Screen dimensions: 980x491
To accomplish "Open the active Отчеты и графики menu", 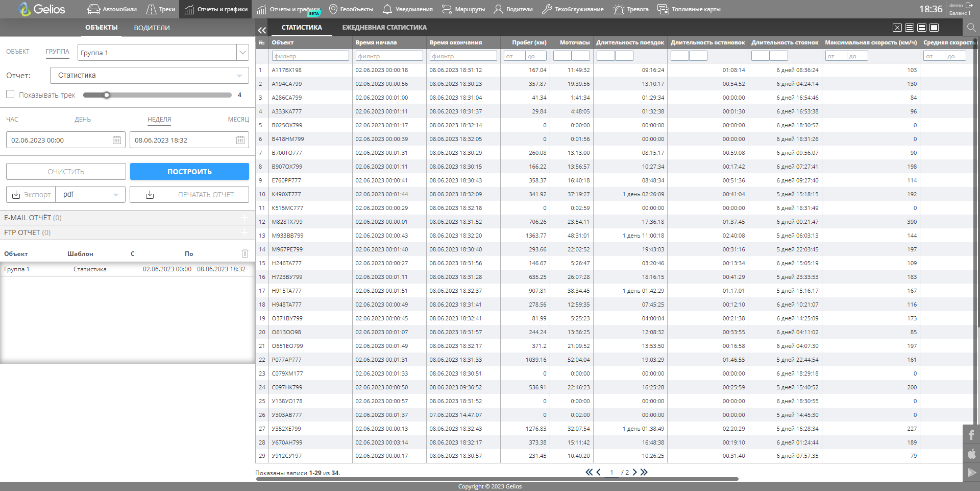I will (x=215, y=9).
